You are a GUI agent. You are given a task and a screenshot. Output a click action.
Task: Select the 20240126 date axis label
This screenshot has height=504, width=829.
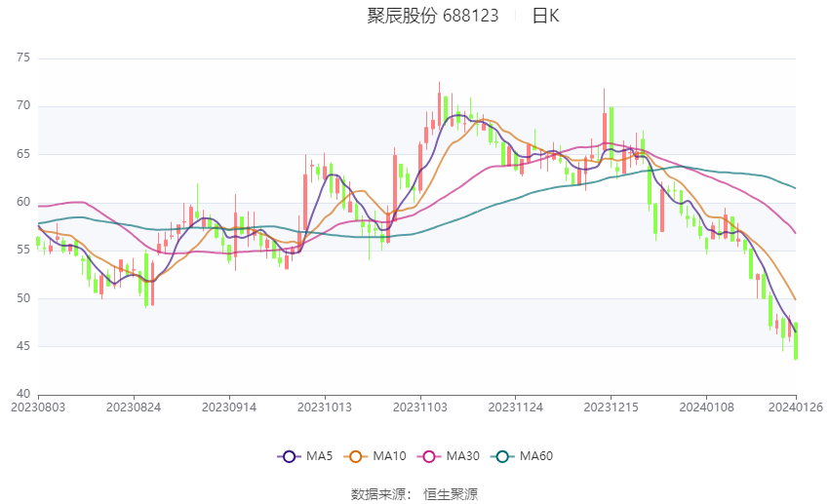[796, 407]
